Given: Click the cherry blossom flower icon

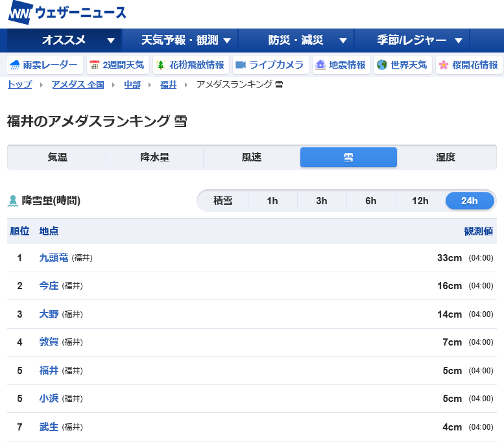Looking at the screenshot, I should [444, 65].
